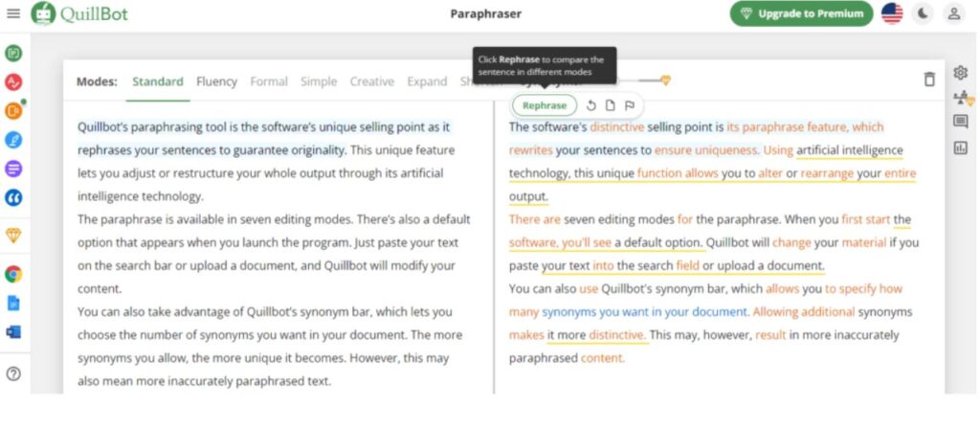Switch to the Fluency mode tab
Viewport: 980px width, 432px height.
point(216,82)
